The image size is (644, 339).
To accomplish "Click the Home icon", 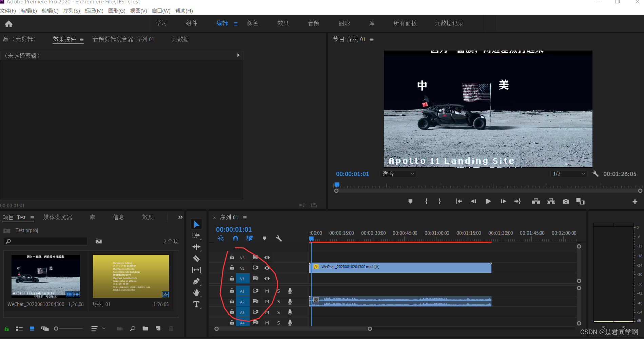I will coord(9,24).
